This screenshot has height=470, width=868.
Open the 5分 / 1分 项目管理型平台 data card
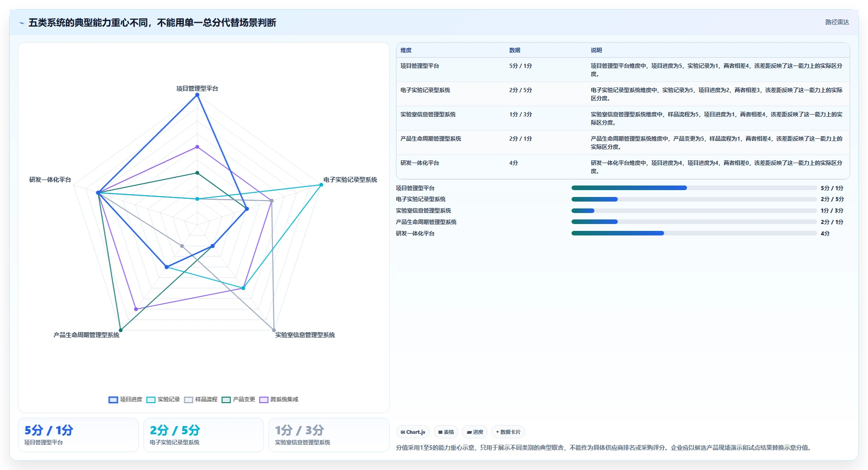click(78, 435)
